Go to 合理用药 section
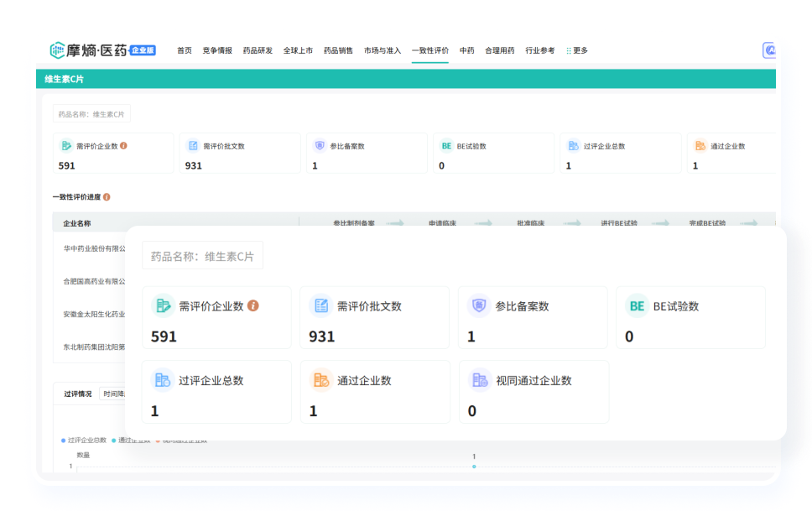This screenshot has width=812, height=511. (x=499, y=50)
